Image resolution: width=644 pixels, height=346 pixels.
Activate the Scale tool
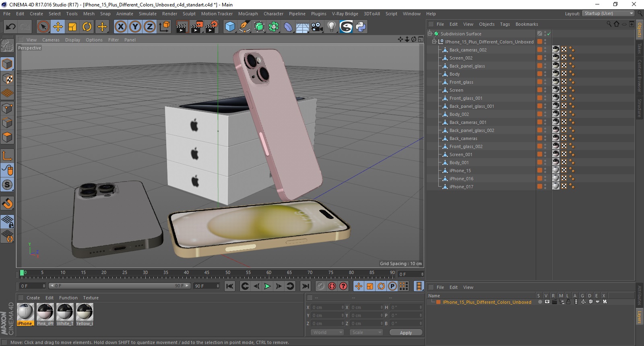[72, 27]
